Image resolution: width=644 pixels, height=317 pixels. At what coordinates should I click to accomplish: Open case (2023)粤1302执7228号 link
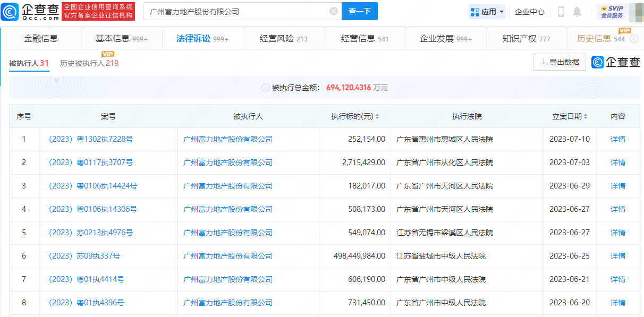[90, 139]
